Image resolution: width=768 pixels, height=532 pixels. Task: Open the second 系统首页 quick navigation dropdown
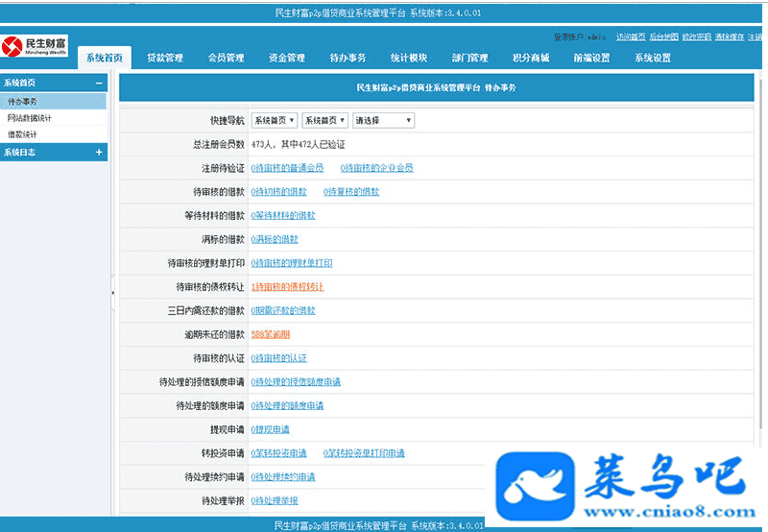click(325, 121)
